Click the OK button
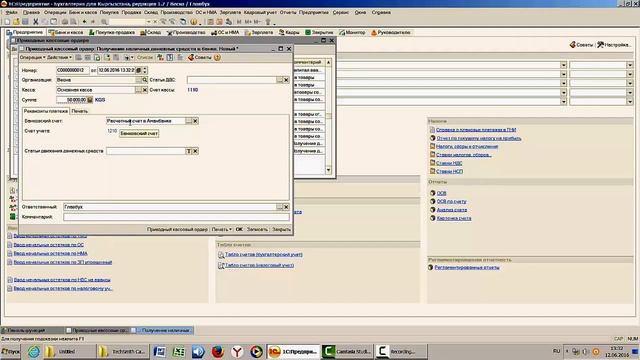This screenshot has width=640, height=360. point(239,229)
